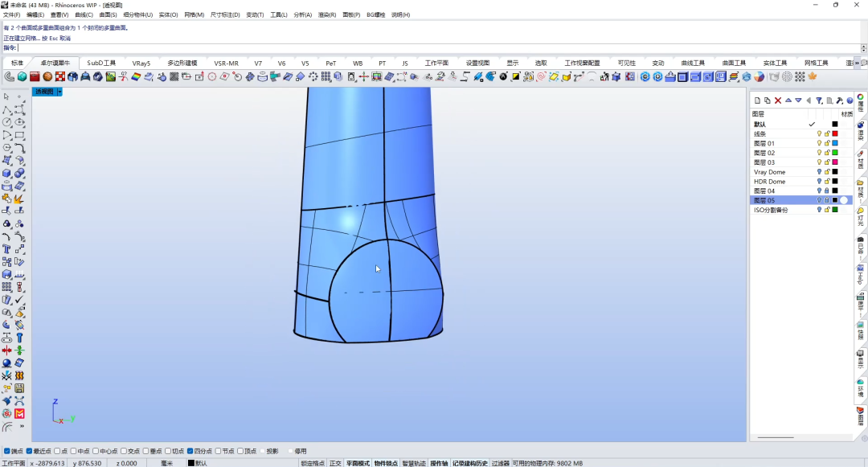868x467 pixels.
Task: Click the check mark tool in left toolbar
Action: click(19, 300)
